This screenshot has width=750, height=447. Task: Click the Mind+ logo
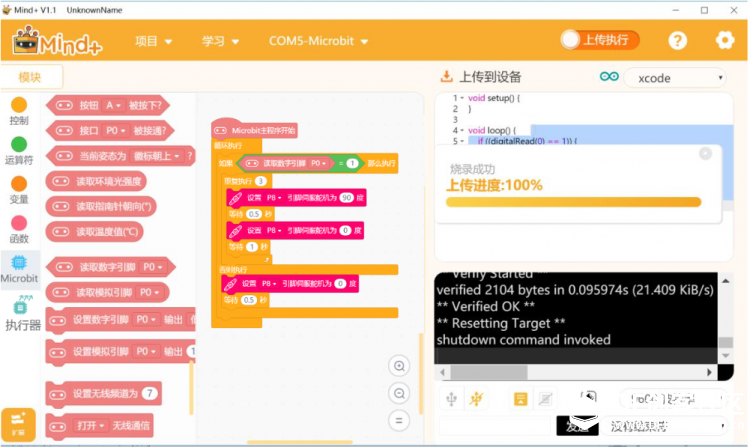tap(57, 41)
